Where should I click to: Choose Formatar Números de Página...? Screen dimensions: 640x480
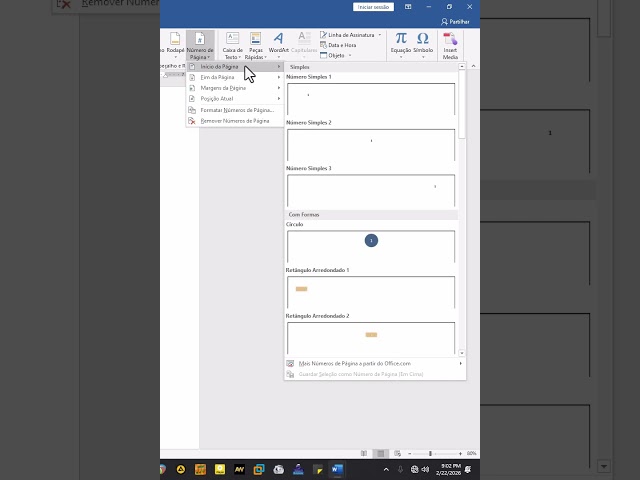point(235,110)
